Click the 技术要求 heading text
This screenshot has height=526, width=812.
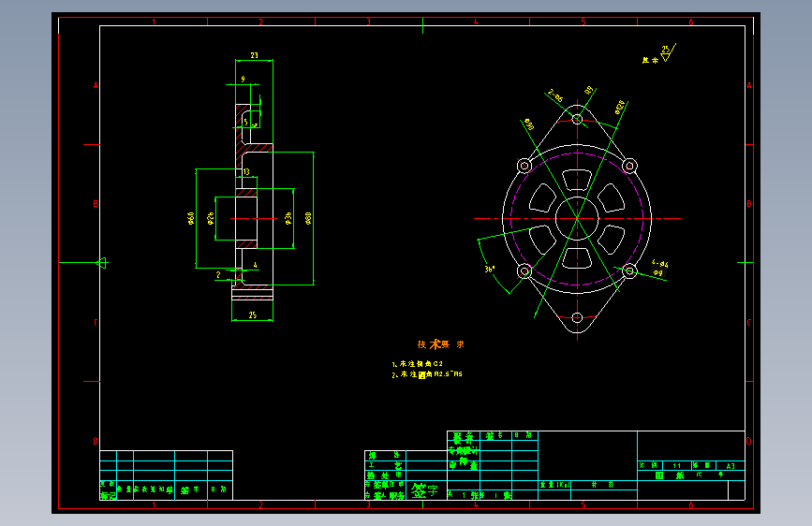click(x=441, y=344)
